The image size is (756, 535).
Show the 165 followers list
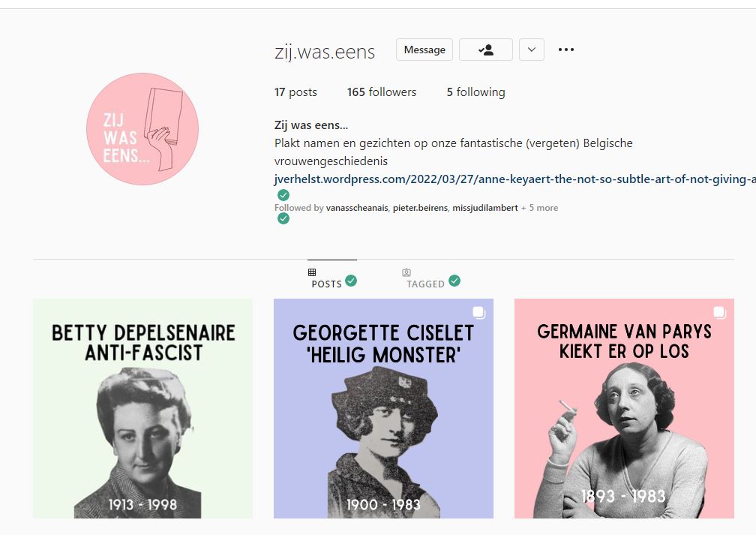point(381,92)
